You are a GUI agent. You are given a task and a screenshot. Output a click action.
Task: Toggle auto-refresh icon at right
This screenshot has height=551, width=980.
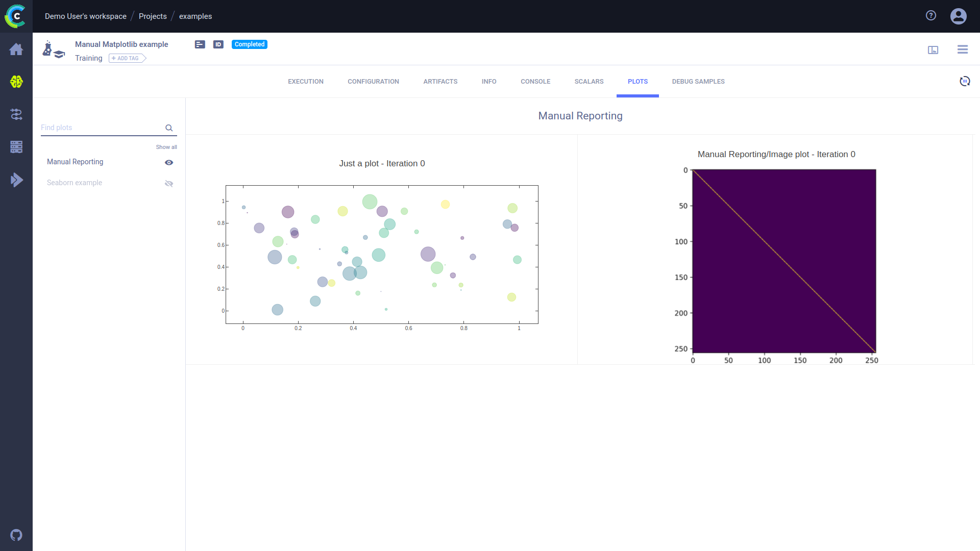[x=964, y=81]
